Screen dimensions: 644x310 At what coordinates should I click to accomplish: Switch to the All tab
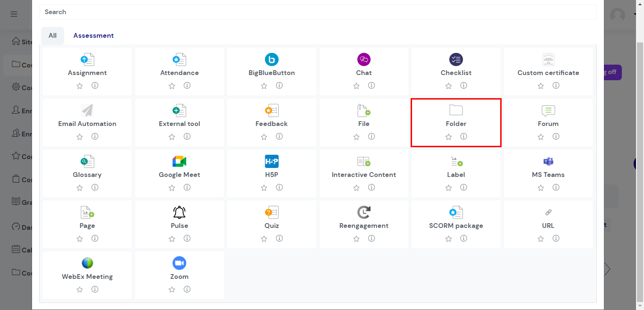[52, 35]
